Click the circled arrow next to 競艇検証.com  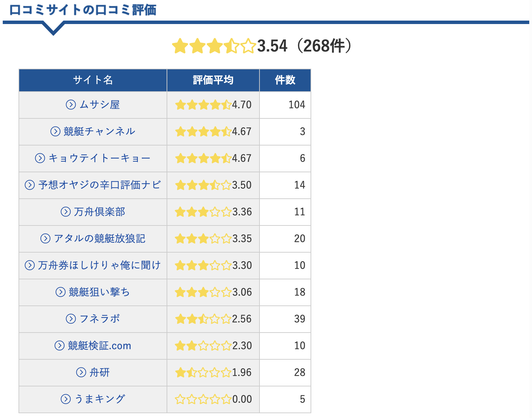(59, 346)
